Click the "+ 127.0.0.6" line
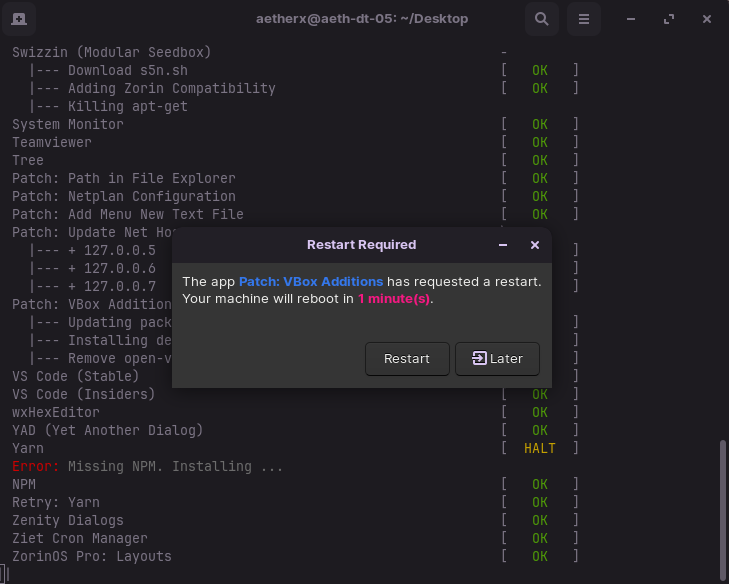This screenshot has width=729, height=584. click(112, 268)
